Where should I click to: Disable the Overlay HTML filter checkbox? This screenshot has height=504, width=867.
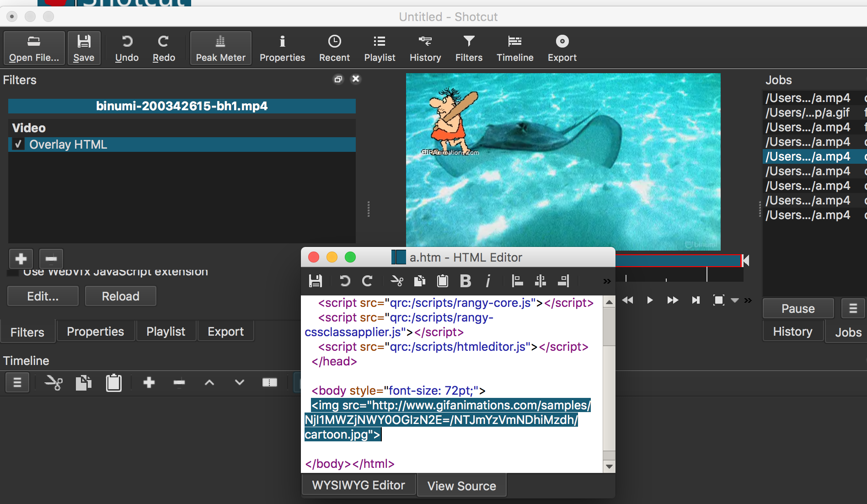point(18,145)
